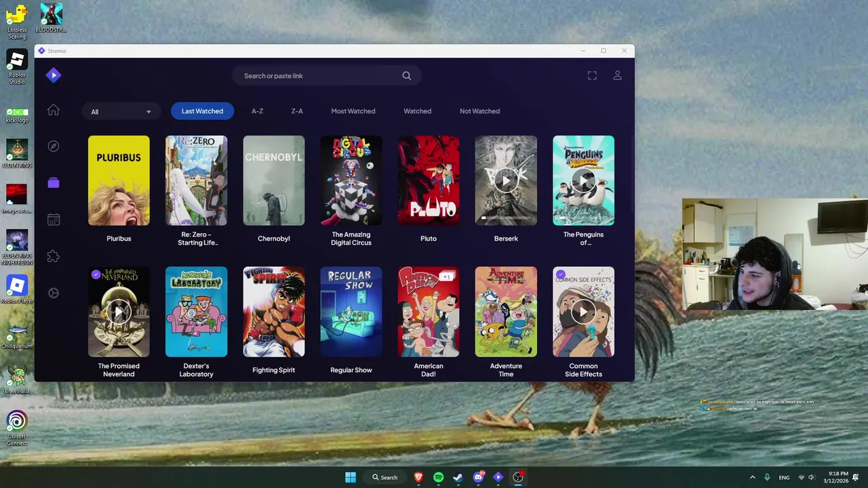868x488 pixels.
Task: Open Windows Start menu
Action: pos(351,477)
